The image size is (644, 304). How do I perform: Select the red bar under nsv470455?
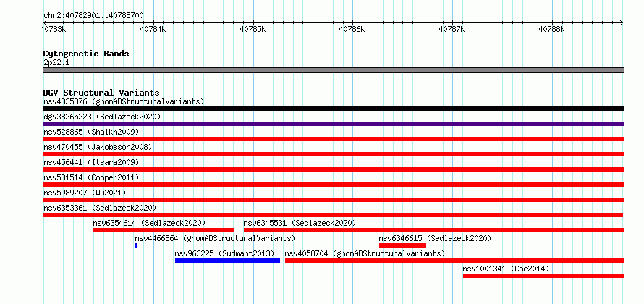tap(333, 154)
